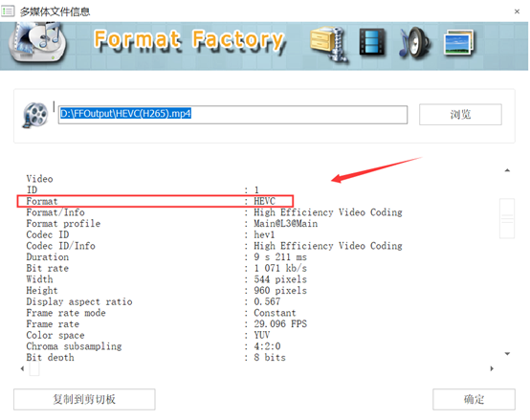Close the 多媒体文件信息 dialog
530x420 pixels.
click(x=517, y=11)
